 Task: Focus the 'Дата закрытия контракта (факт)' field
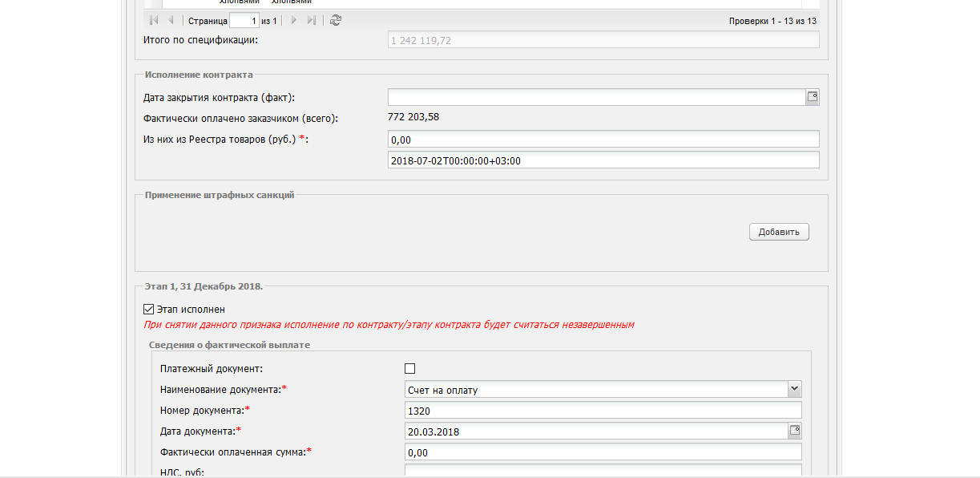[x=597, y=97]
